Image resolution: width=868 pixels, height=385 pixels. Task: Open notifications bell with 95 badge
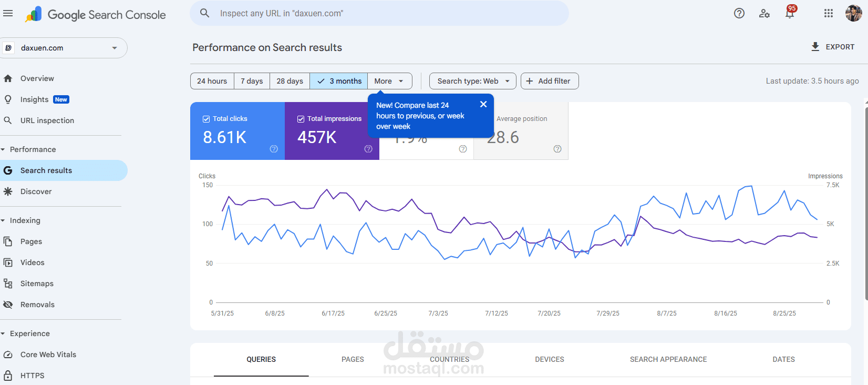pyautogui.click(x=790, y=13)
